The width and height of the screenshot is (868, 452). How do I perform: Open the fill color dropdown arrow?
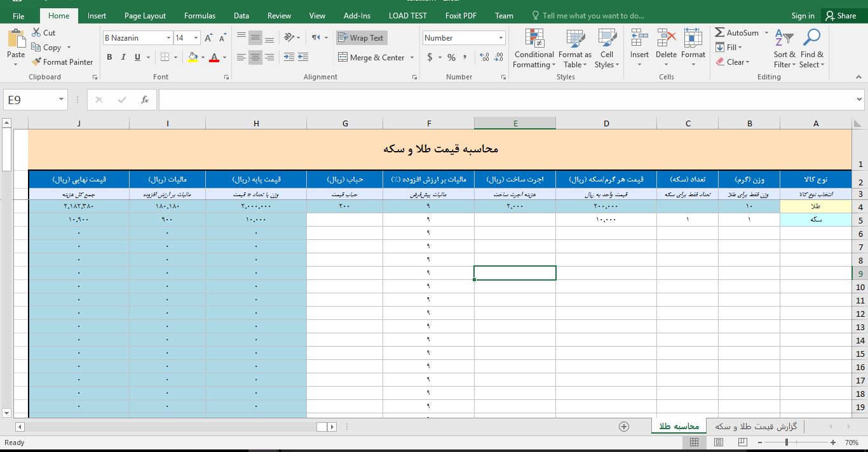[202, 57]
